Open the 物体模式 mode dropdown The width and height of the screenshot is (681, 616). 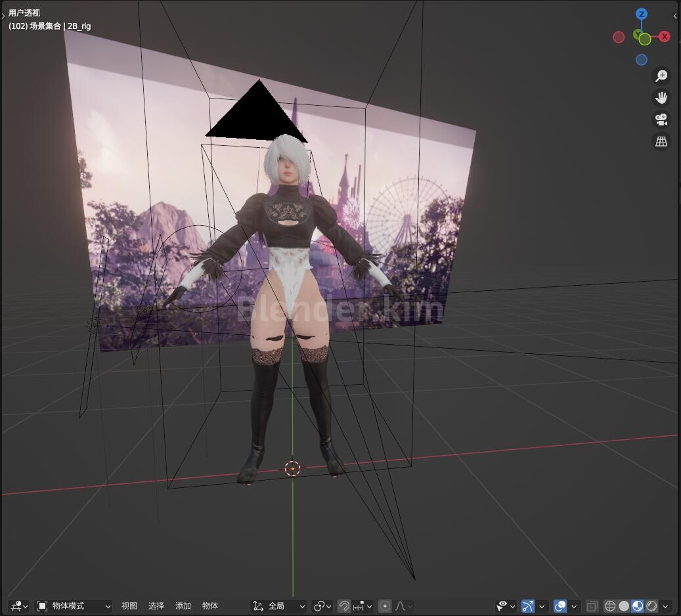tap(74, 606)
